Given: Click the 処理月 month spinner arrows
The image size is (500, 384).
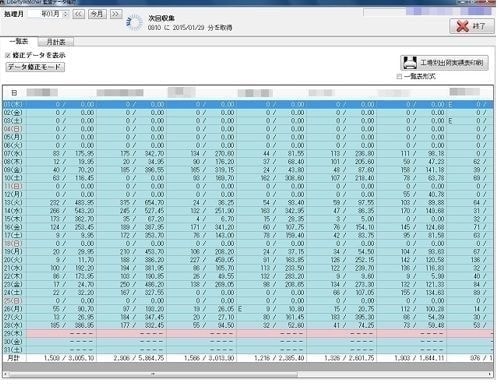Looking at the screenshot, I should 66,14.
